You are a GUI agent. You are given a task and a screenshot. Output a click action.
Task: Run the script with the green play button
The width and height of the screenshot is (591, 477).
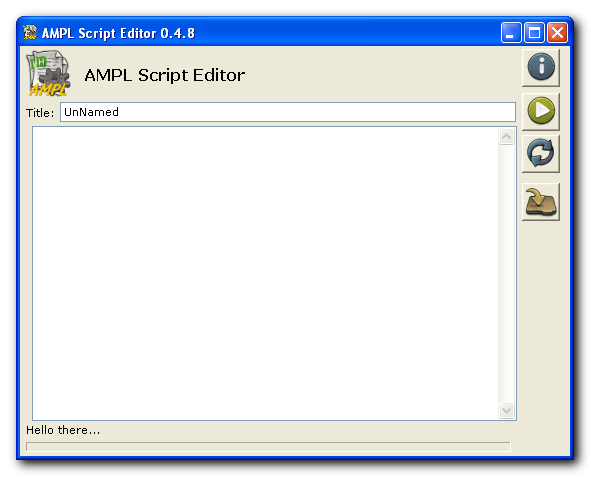click(540, 112)
